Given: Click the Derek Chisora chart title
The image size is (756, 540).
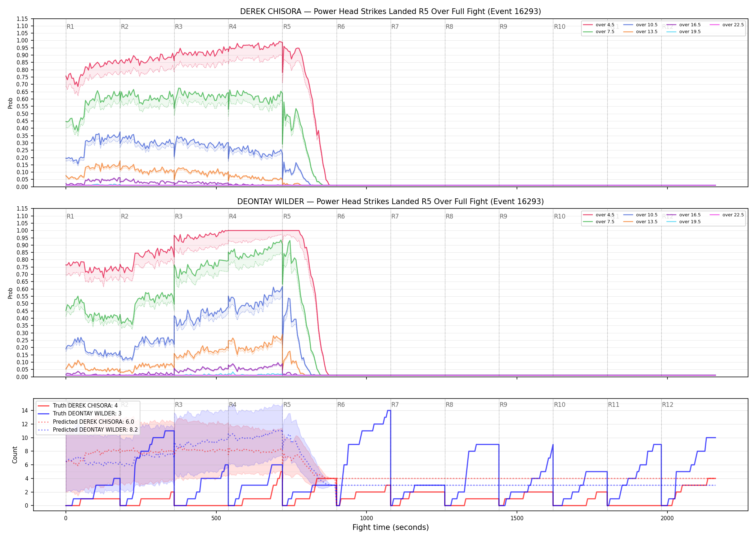Looking at the screenshot, I should tap(391, 12).
